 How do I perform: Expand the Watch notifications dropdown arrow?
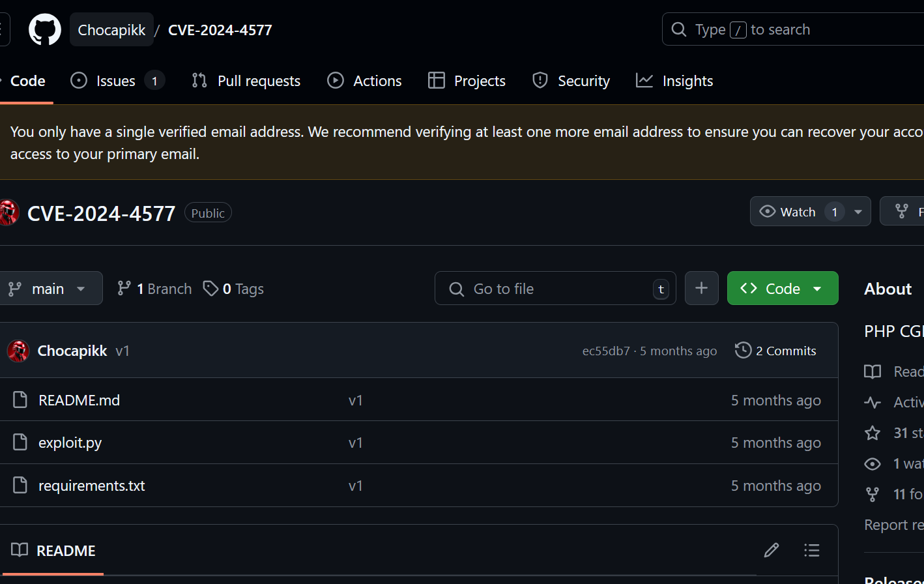[x=858, y=211]
